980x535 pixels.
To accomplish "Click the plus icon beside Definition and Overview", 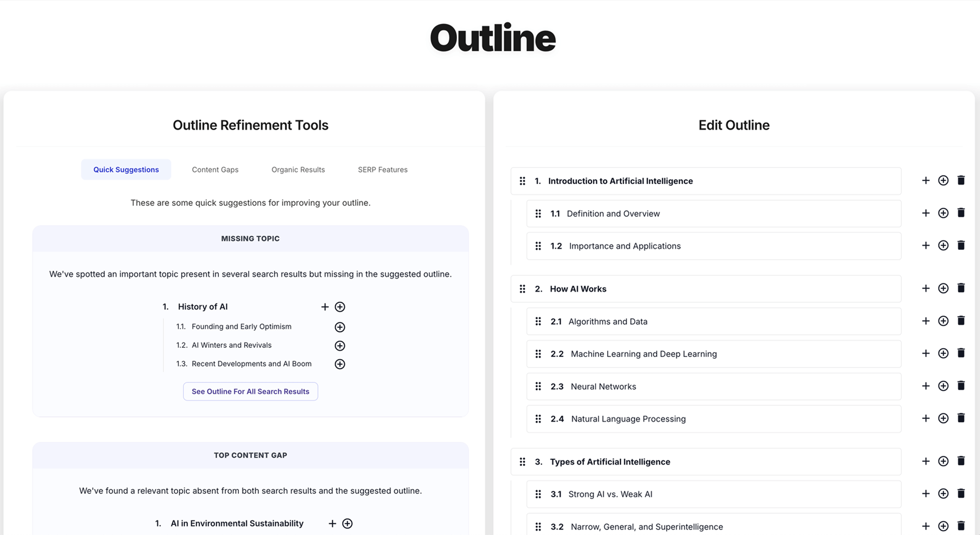I will (x=926, y=213).
